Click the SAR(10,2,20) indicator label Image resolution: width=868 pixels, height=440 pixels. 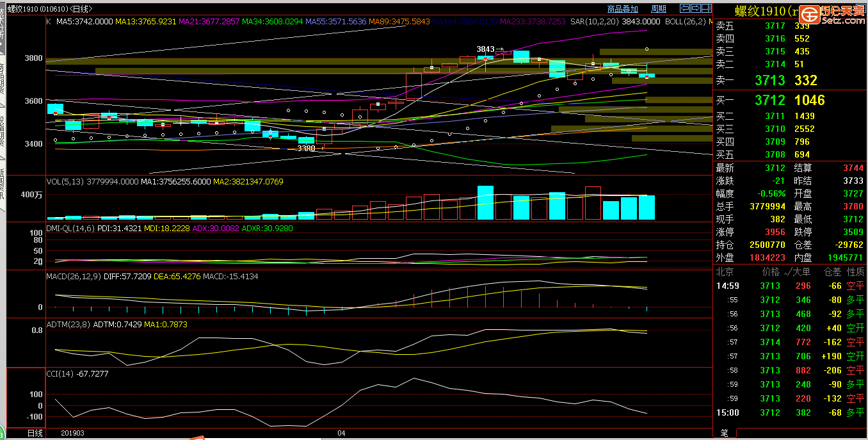point(595,21)
